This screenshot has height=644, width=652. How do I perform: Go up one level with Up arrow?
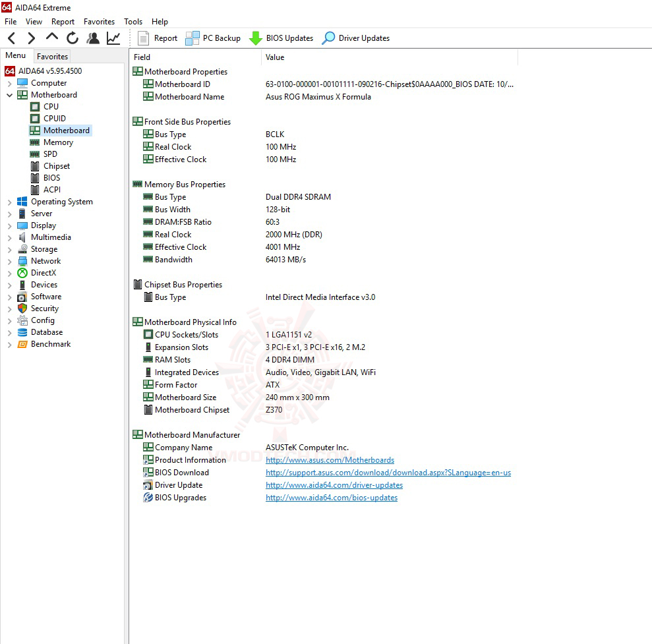[x=52, y=37]
